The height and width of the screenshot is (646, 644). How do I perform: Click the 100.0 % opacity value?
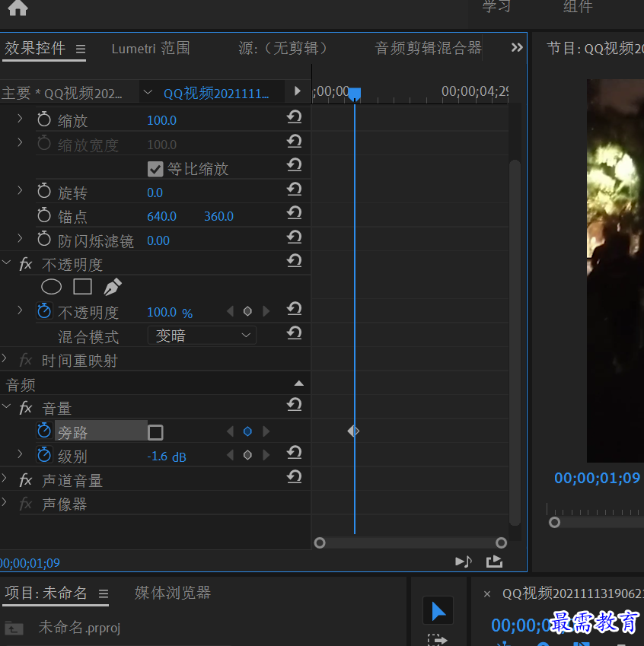click(170, 312)
